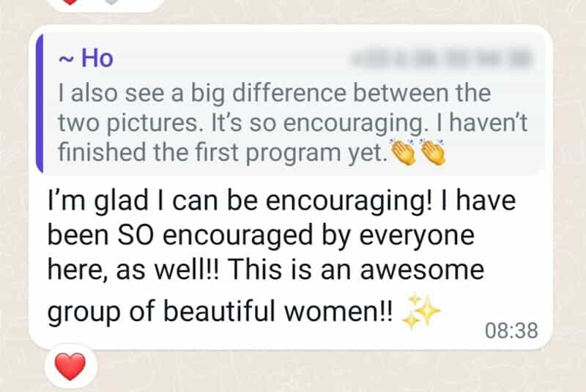Click the first clapping hands emoji
The height and width of the screenshot is (392, 586).
(402, 152)
